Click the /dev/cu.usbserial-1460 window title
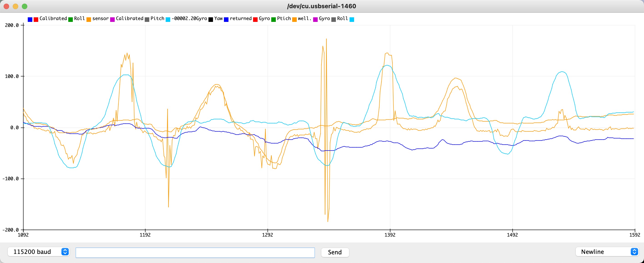This screenshot has width=644, height=263. 322,6
